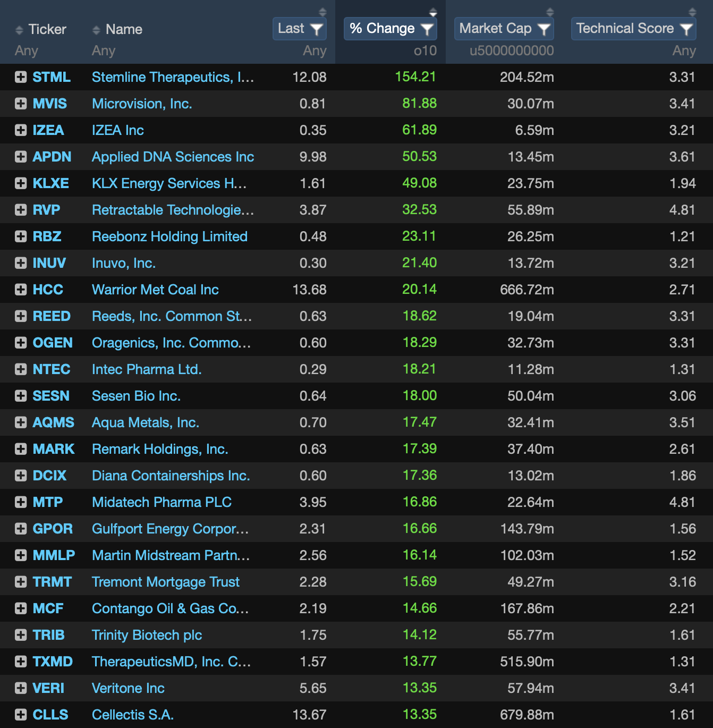
Task: Open the Last column filter
Action: [300, 29]
